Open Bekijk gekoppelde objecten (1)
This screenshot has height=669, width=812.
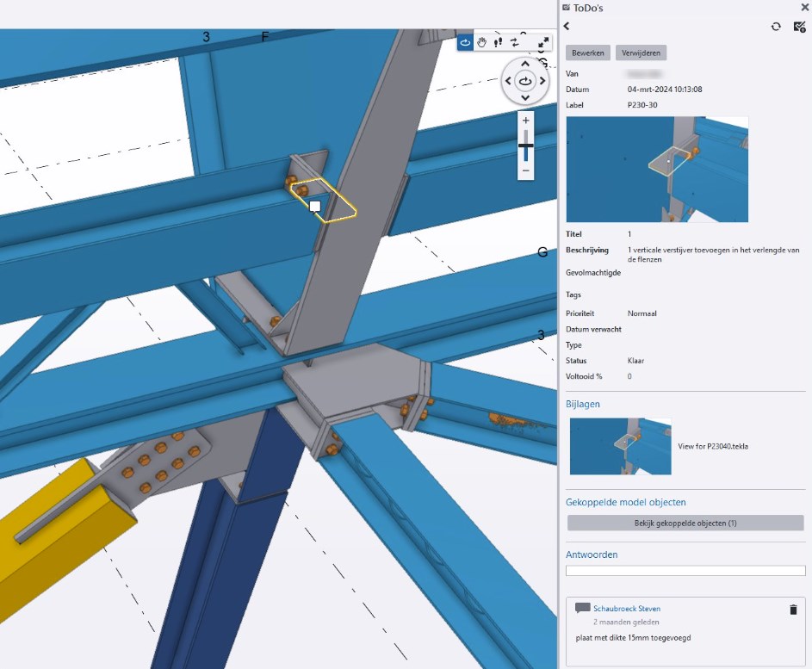(x=685, y=523)
